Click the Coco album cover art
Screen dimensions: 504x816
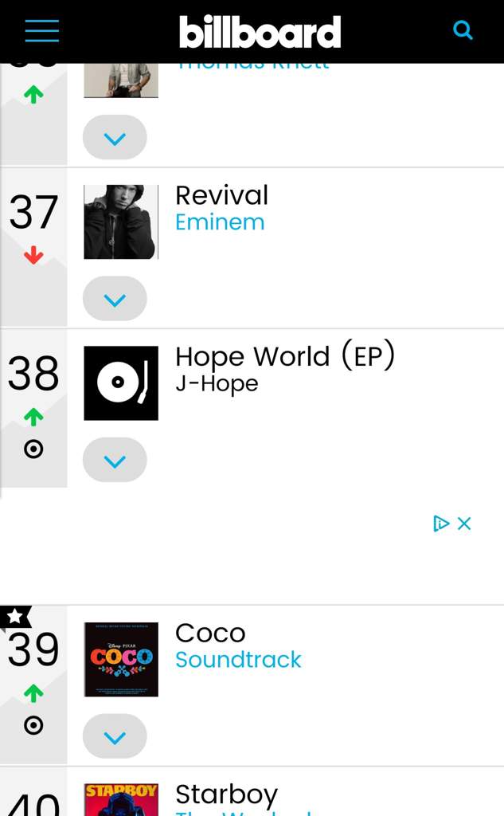coord(121,659)
